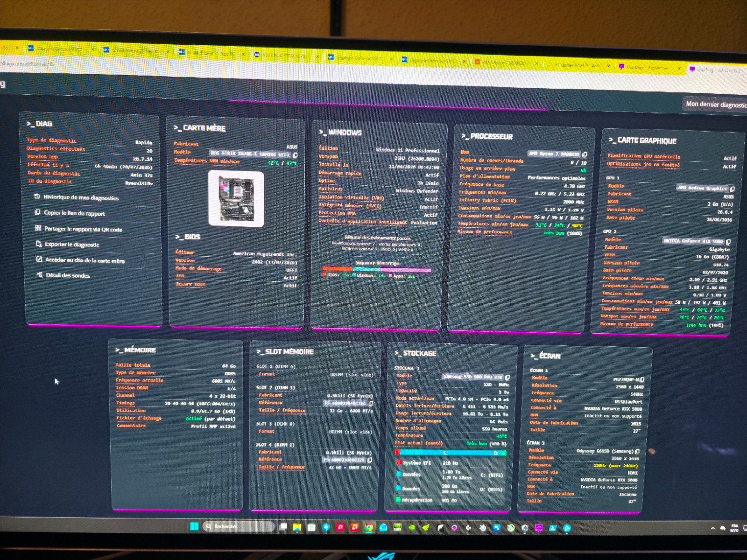Screen dimensions: 747x560
Task: Copy the Écran 1 monitor model name
Action: 642,380
